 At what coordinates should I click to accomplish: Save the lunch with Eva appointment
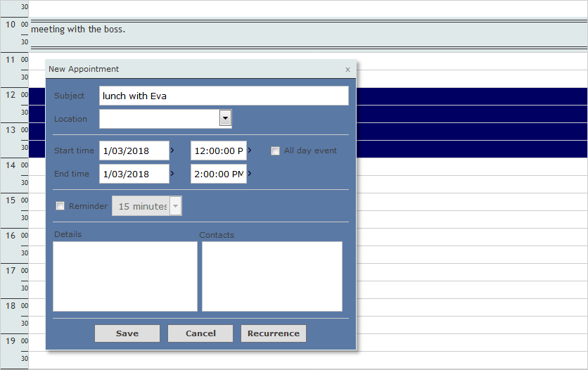click(127, 333)
